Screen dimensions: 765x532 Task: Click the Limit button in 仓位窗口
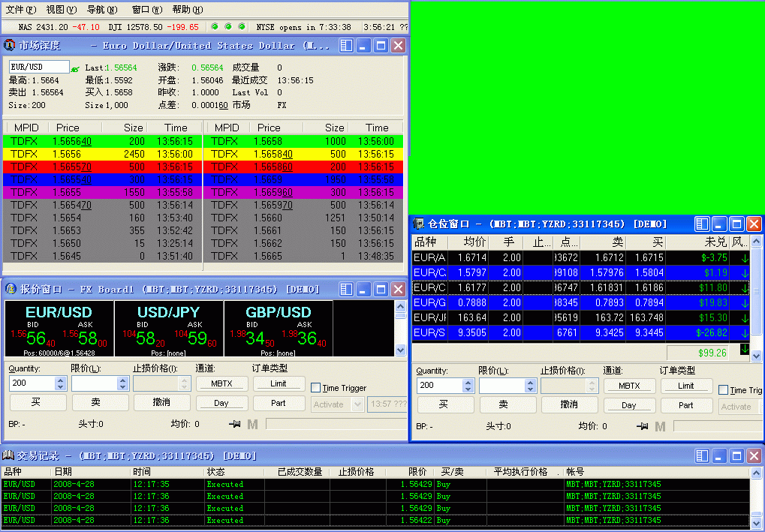point(686,386)
